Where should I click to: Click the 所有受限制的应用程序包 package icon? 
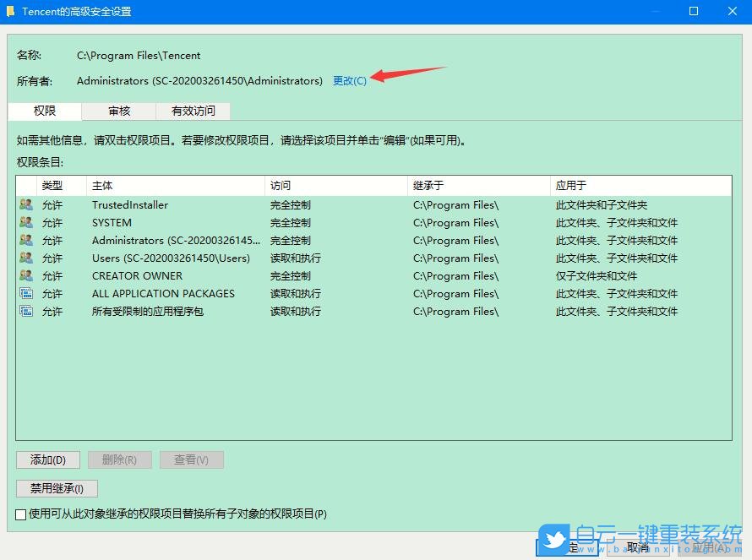[x=25, y=311]
